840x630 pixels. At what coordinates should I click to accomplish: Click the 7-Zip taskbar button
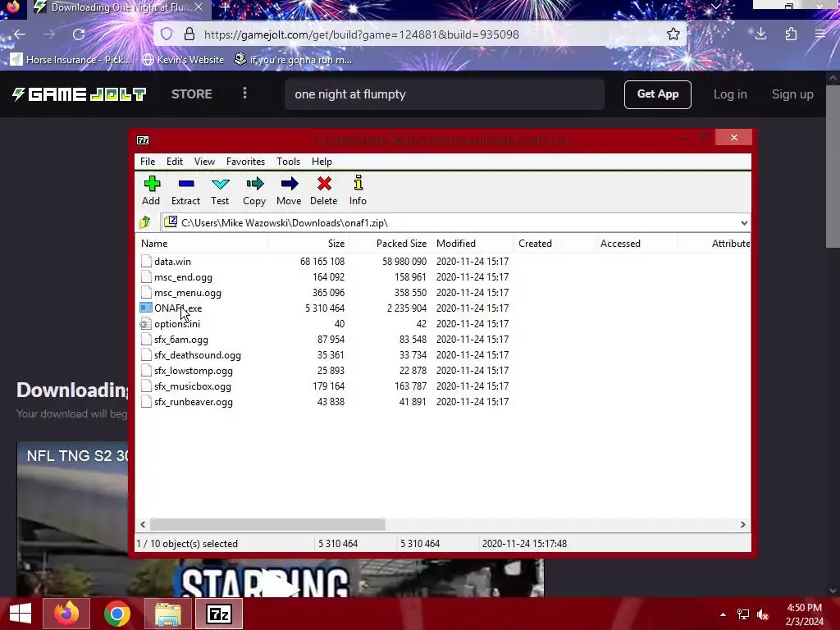[x=218, y=614]
